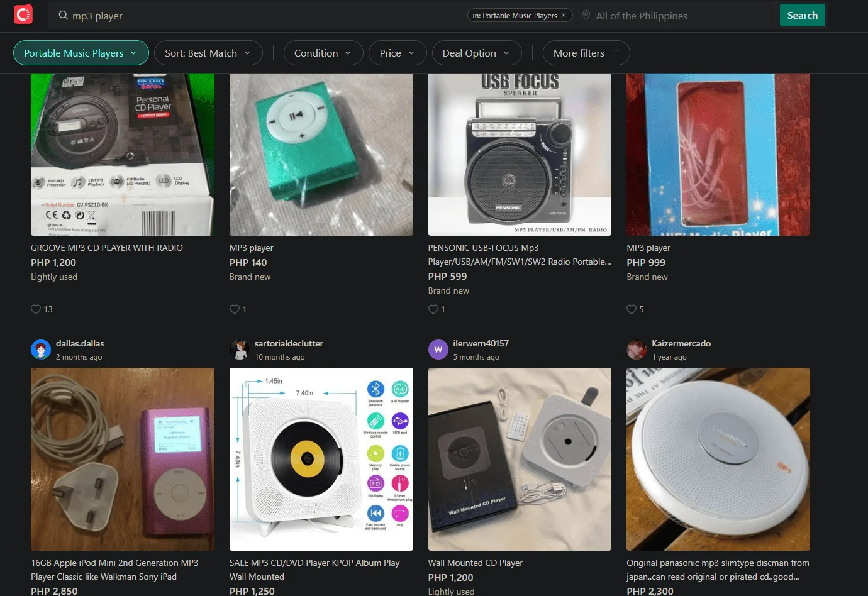Screen dimensions: 868x596
Task: Remove the Portable Music Players search chip
Action: [564, 15]
